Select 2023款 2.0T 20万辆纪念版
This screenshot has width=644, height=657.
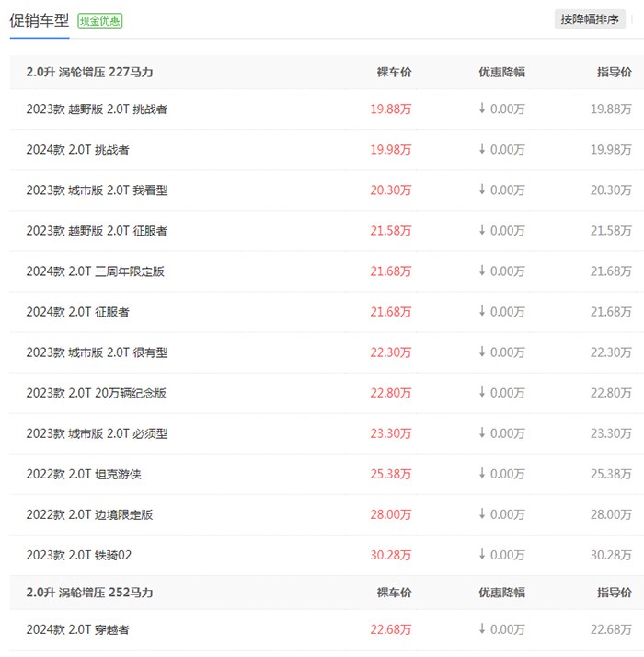click(97, 393)
